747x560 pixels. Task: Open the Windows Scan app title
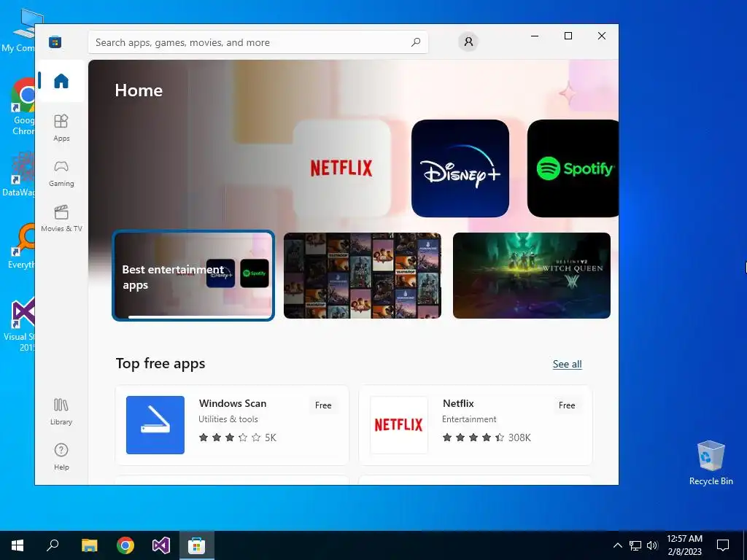click(x=233, y=403)
